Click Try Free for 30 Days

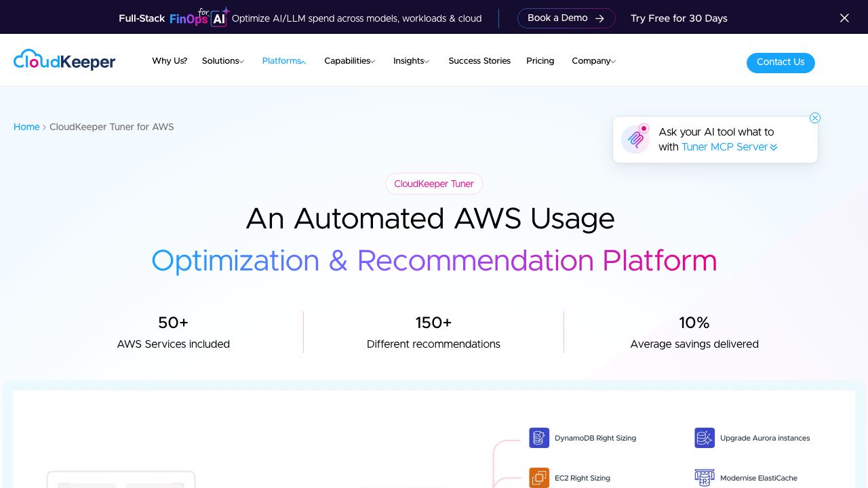pos(679,18)
